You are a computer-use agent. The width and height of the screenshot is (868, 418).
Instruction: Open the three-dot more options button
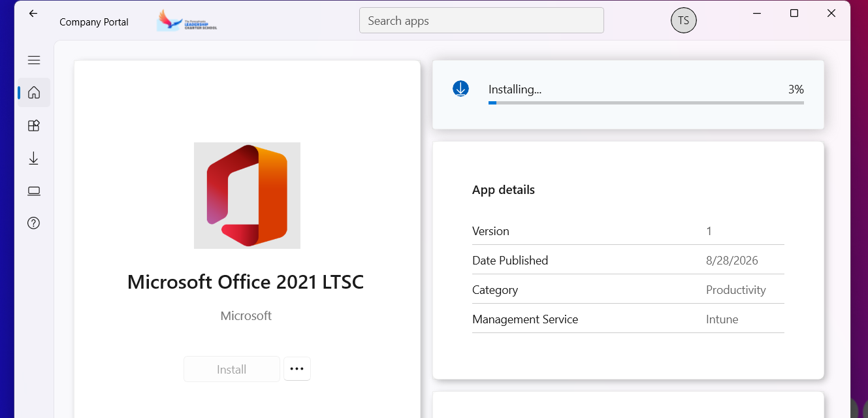(297, 368)
